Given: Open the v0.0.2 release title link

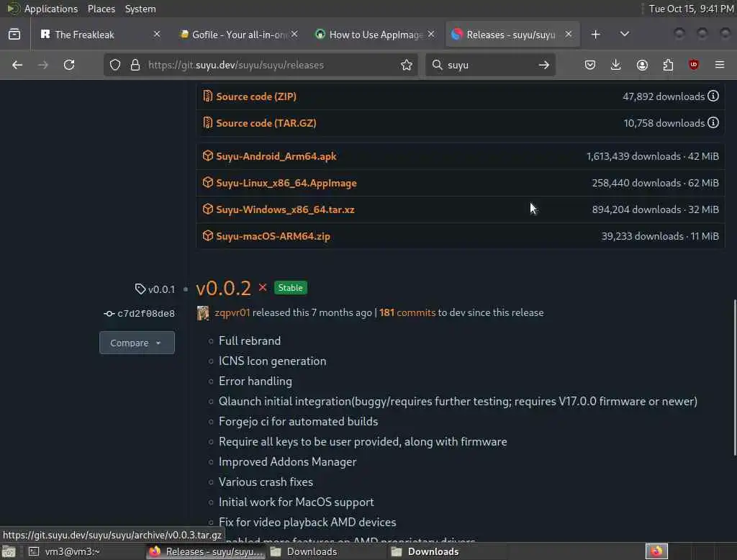Looking at the screenshot, I should tap(223, 288).
